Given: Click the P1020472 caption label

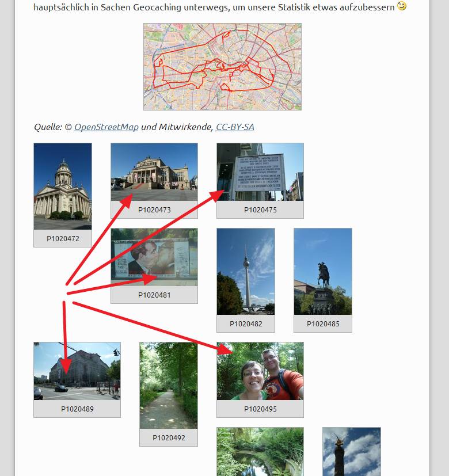Looking at the screenshot, I should (x=63, y=238).
